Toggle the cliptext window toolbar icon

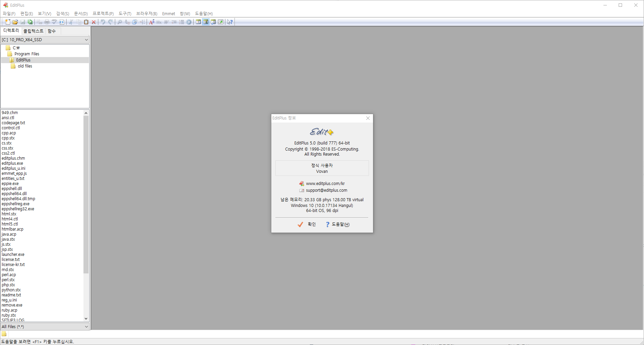point(198,22)
